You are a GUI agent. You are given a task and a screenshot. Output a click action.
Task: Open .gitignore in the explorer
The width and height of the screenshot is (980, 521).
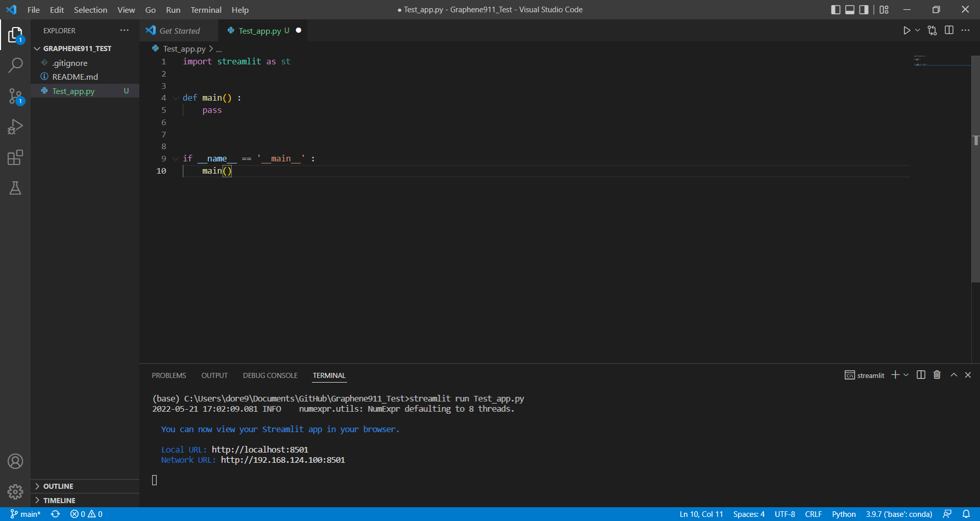(85, 63)
